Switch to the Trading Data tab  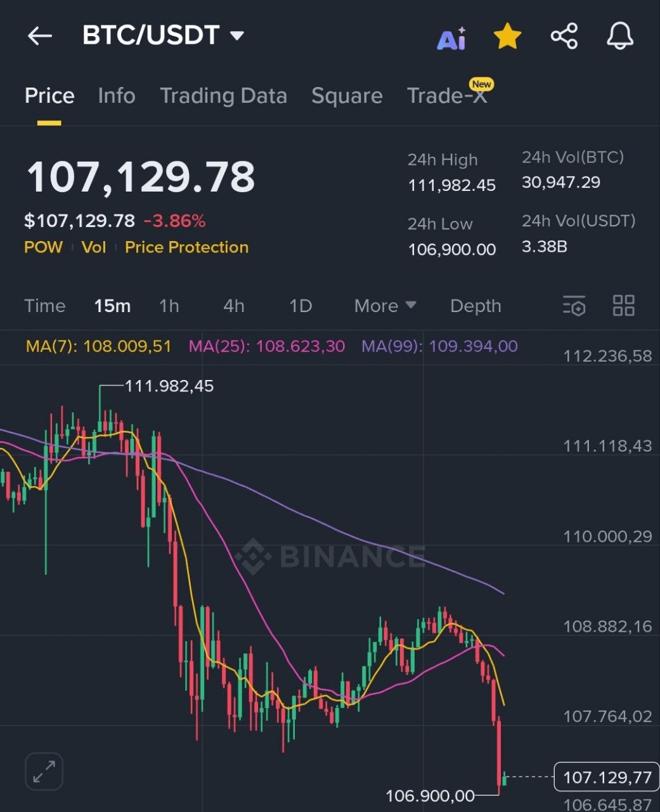tap(223, 96)
